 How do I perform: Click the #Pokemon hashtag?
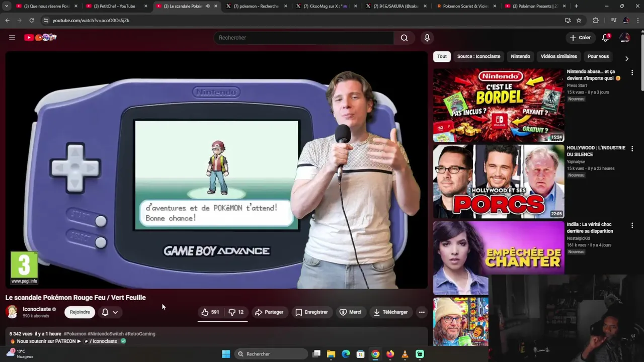(75, 334)
